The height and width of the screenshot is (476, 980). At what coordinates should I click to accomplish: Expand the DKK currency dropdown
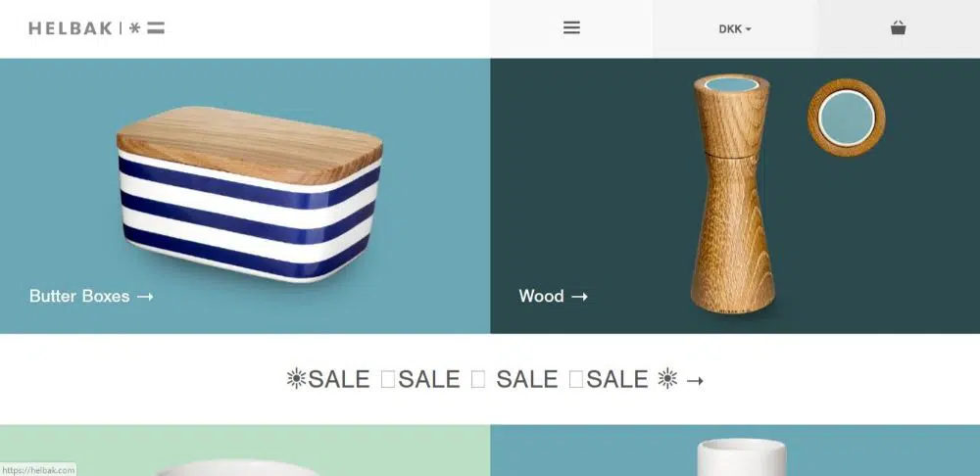(x=734, y=28)
